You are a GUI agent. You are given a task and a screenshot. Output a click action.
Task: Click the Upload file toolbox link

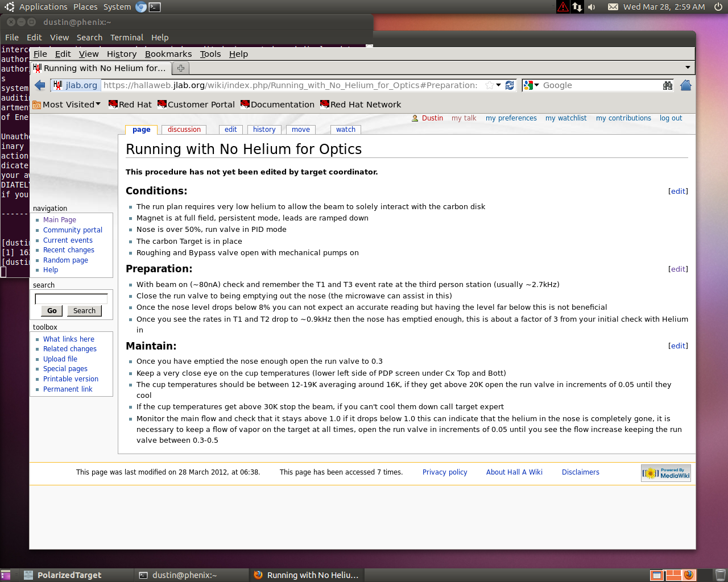coord(60,359)
